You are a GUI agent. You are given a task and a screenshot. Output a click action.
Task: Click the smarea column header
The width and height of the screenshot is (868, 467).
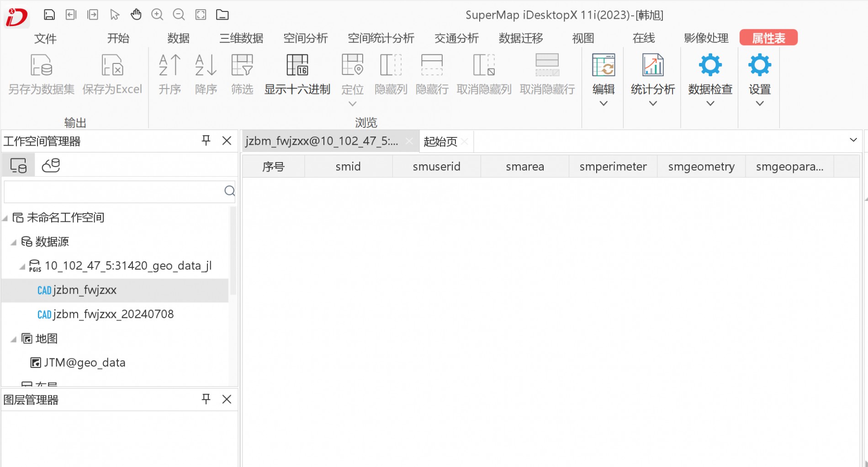(525, 167)
